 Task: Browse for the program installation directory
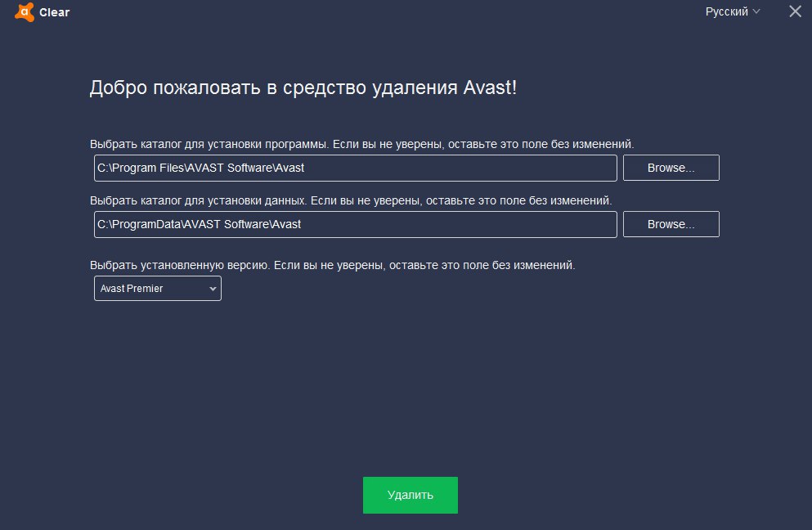(671, 168)
